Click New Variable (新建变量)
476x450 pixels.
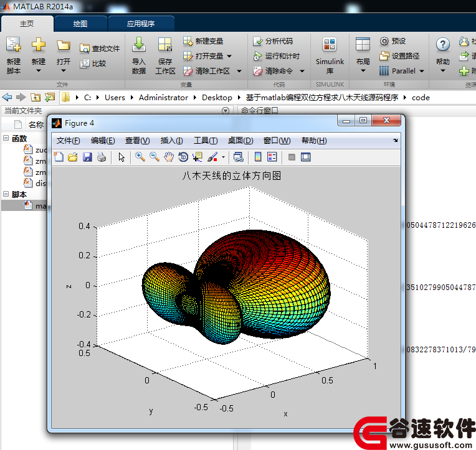[203, 41]
